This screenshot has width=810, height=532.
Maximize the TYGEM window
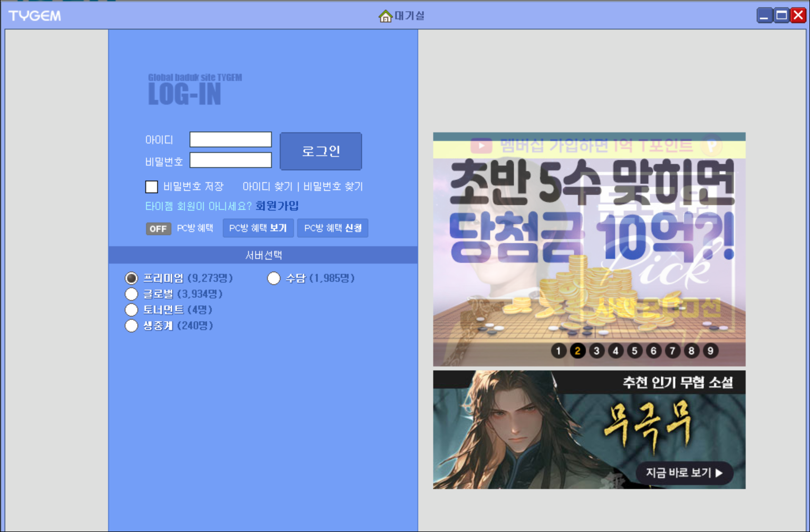click(782, 16)
